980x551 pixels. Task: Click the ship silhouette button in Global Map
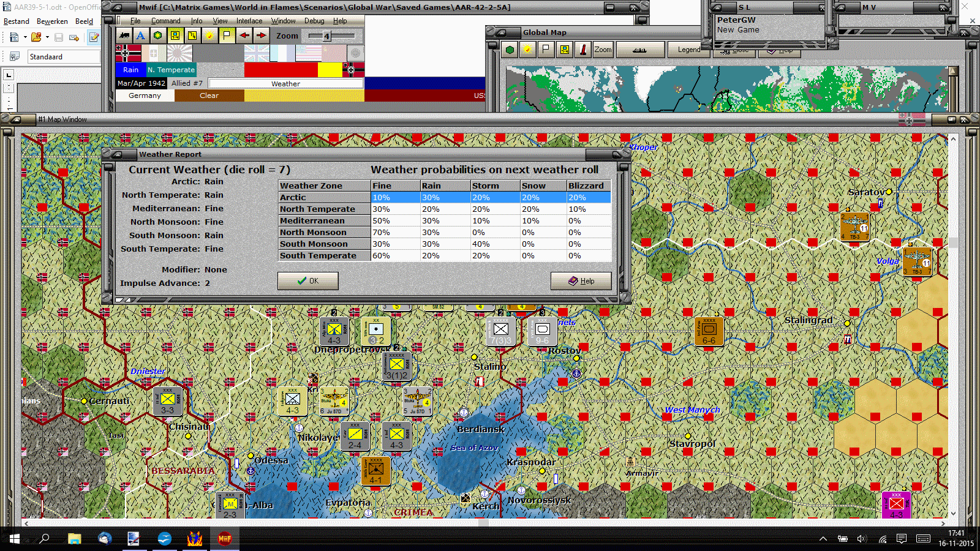pyautogui.click(x=640, y=50)
